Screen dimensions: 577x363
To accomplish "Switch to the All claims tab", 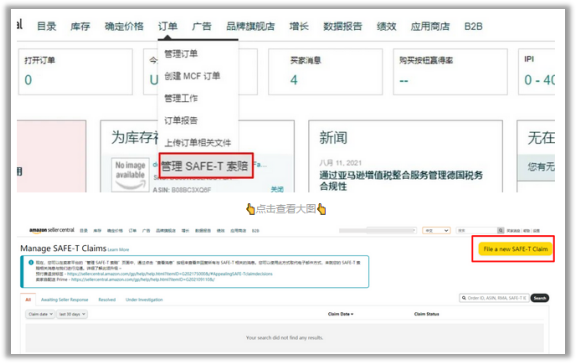I will pyautogui.click(x=28, y=300).
